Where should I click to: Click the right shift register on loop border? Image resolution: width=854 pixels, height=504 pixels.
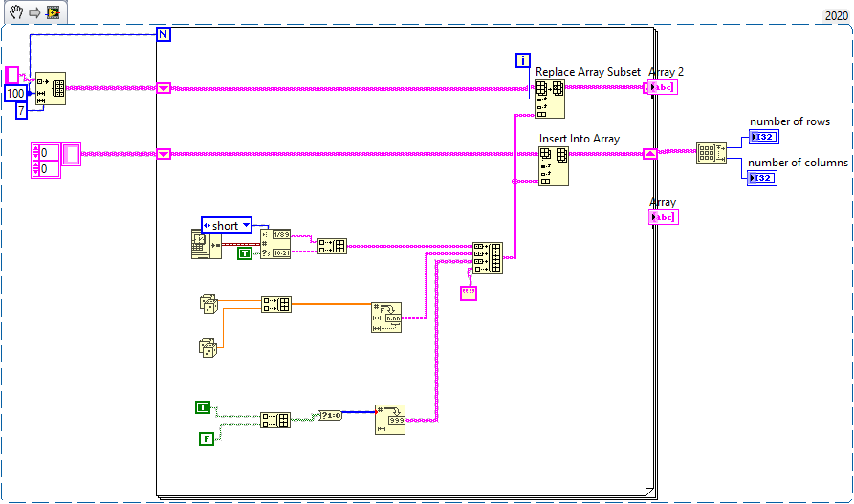coord(649,154)
